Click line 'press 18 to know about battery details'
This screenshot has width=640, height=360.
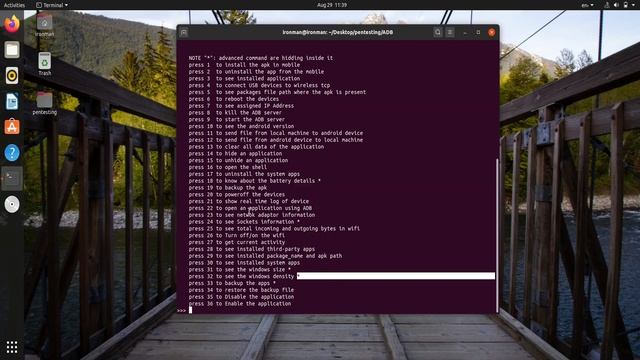[255, 181]
